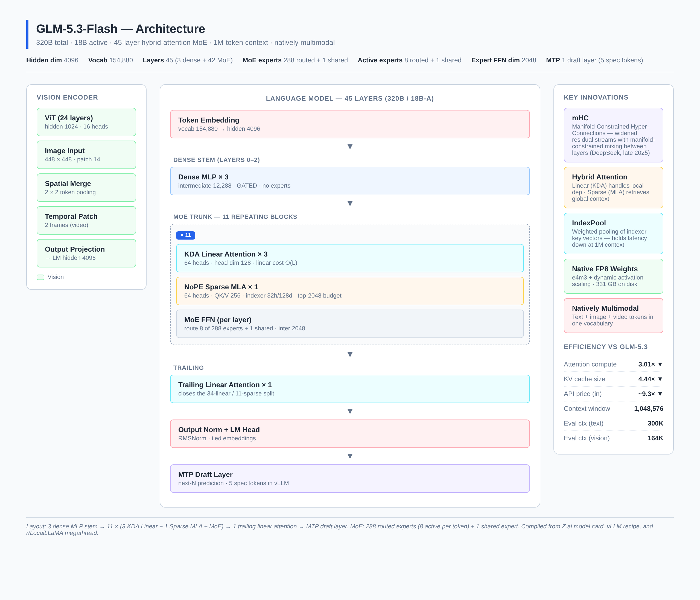Click the arrow below Dense MLP block
The width and height of the screenshot is (700, 600).
[x=350, y=203]
